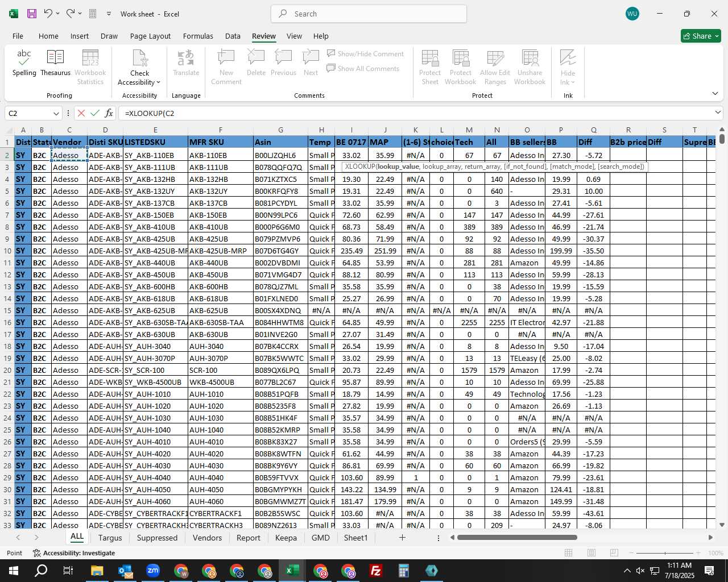
Task: Click the Undo arrow icon
Action: point(48,14)
